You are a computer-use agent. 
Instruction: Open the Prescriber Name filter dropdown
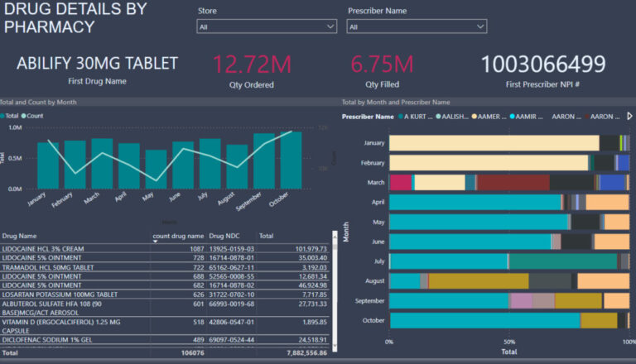pyautogui.click(x=416, y=26)
